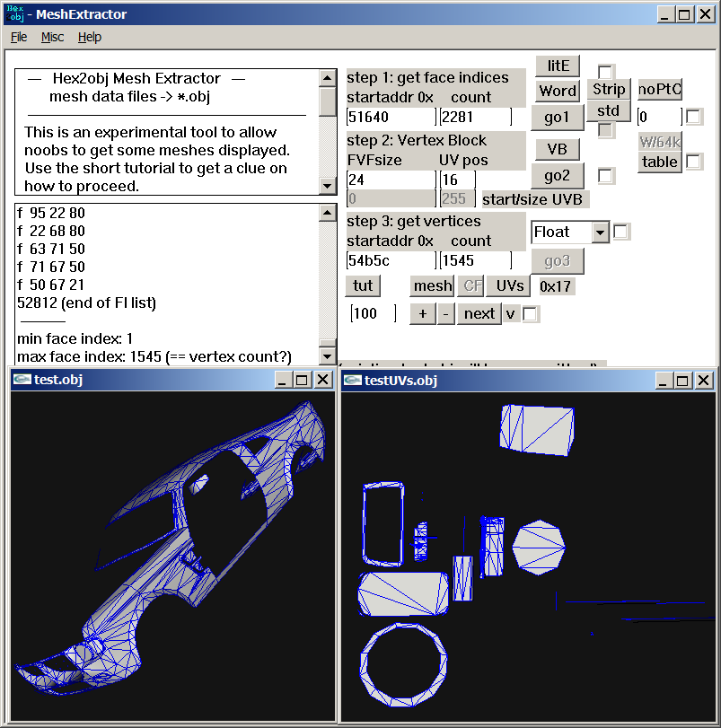The height and width of the screenshot is (728, 721).
Task: Open the tutorial with the tut button
Action: pos(363,286)
